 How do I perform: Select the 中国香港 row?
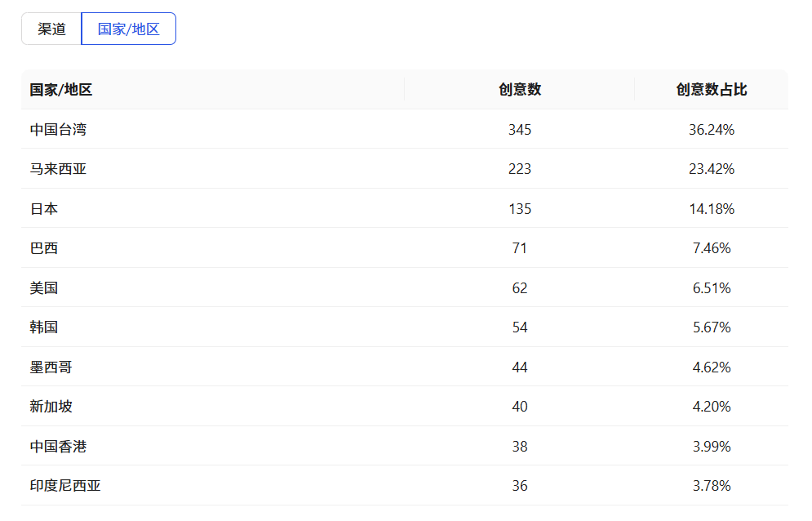pos(58,447)
